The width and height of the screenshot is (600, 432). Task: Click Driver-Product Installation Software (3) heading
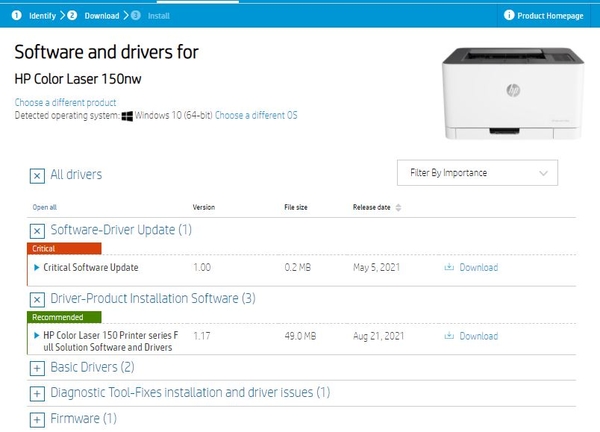153,298
